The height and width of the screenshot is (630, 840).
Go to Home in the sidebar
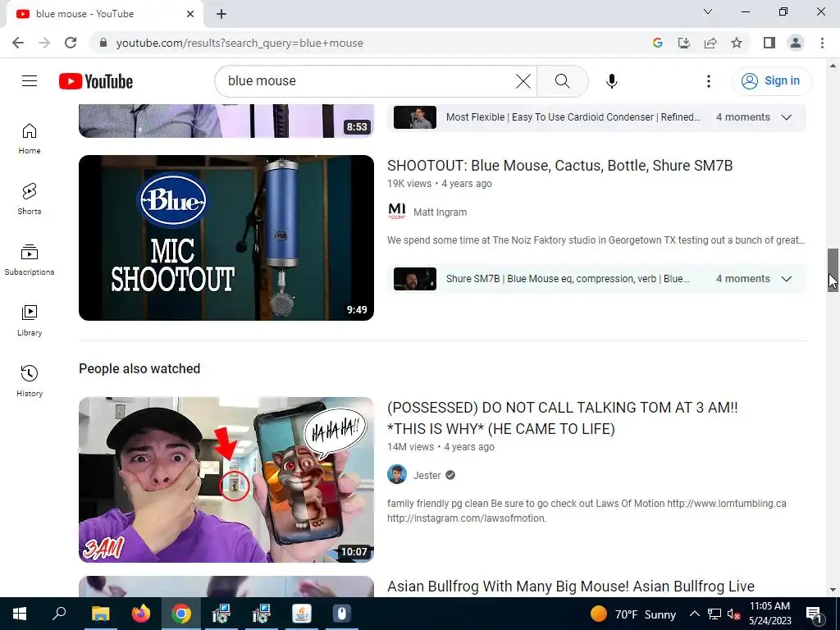click(x=30, y=139)
